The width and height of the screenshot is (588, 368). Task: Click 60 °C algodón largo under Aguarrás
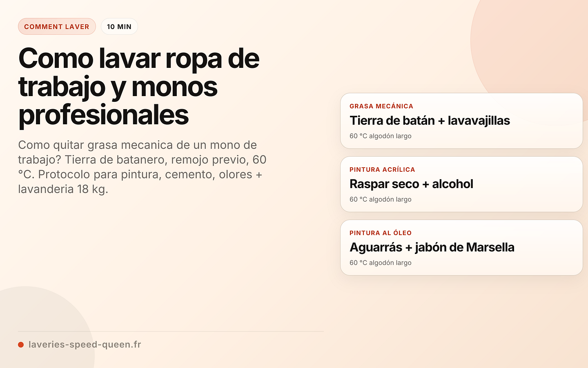[x=381, y=263]
